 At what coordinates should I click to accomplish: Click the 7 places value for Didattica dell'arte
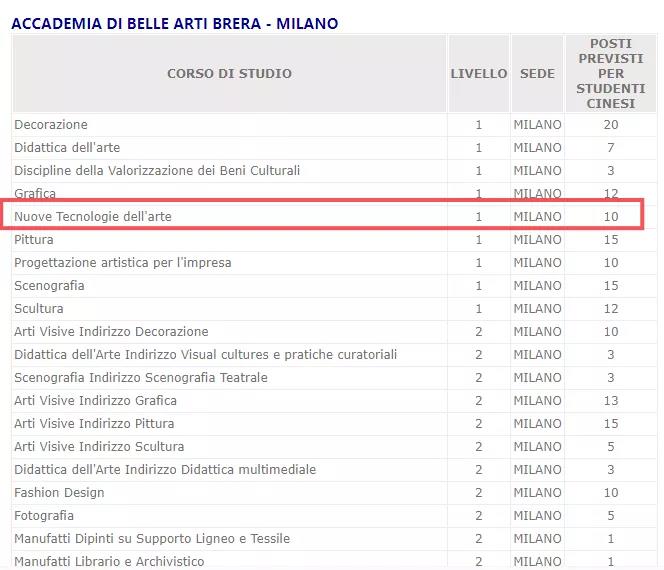click(x=611, y=147)
